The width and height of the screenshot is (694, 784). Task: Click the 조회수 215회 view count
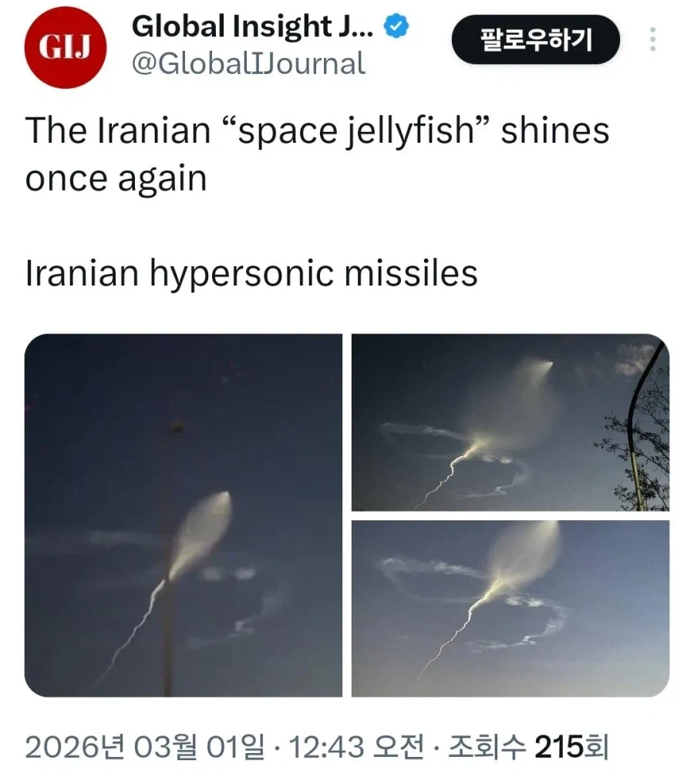[528, 748]
